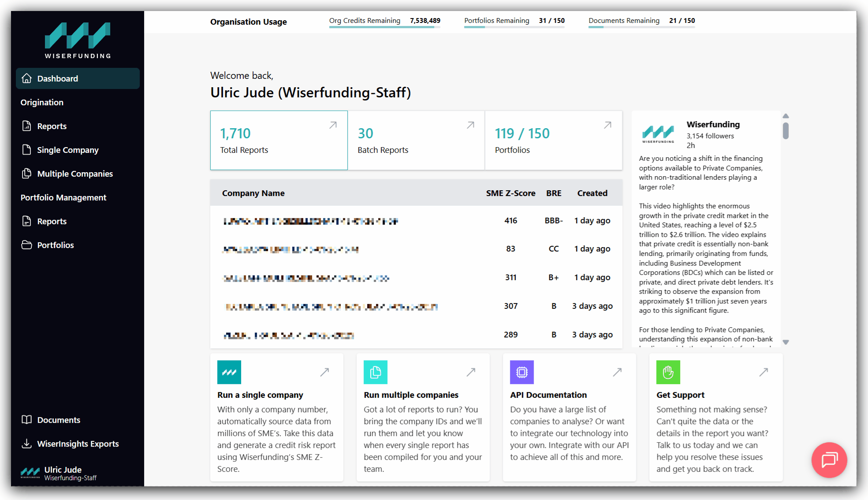Open the Ulric Jude user profile
Screen dimensions: 868x500
[63, 473]
